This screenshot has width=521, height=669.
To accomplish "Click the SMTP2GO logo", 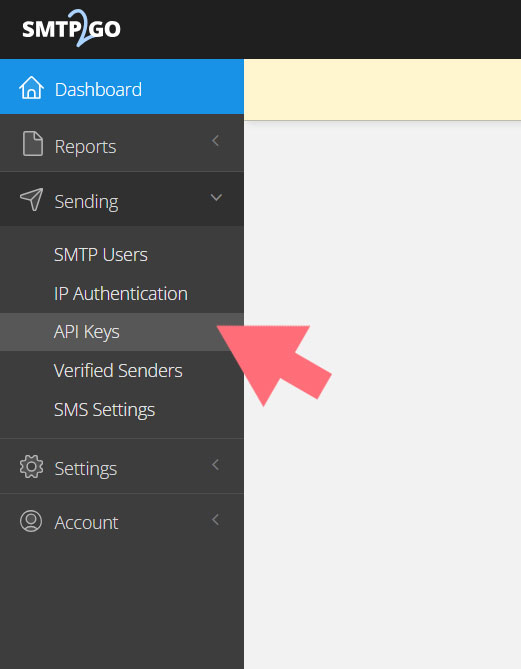I will point(71,28).
